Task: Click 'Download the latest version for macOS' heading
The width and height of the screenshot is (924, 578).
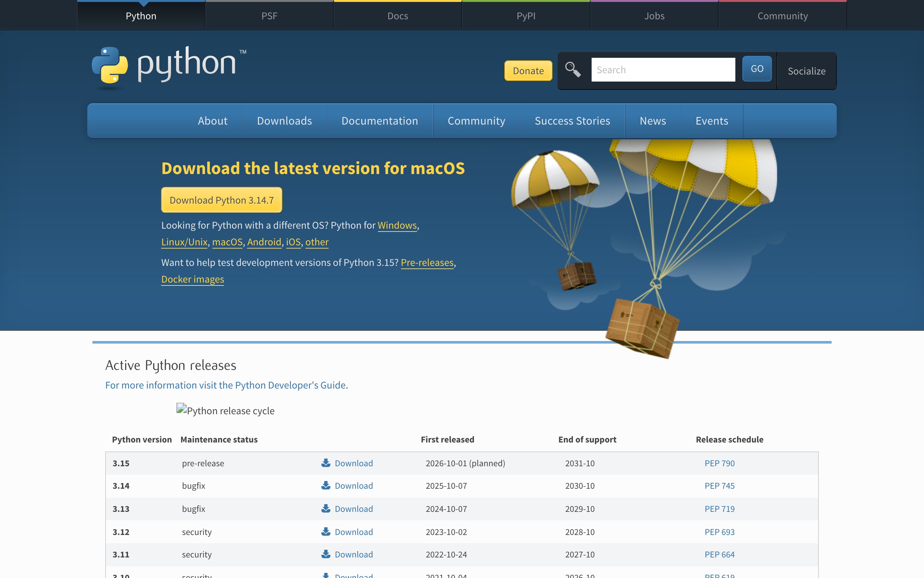Action: click(313, 168)
